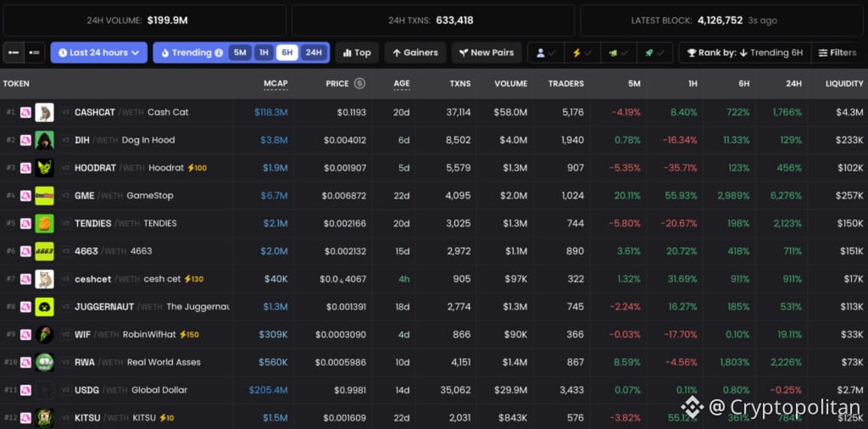Click the $118.3M market cap value
Screen dimensions: 868x429
click(x=271, y=113)
